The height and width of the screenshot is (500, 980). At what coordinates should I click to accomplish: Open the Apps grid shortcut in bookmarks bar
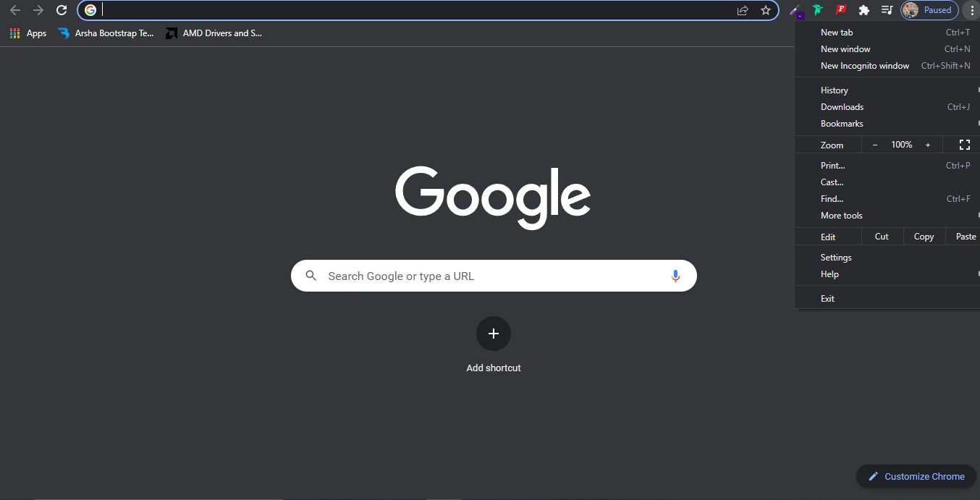coord(28,33)
